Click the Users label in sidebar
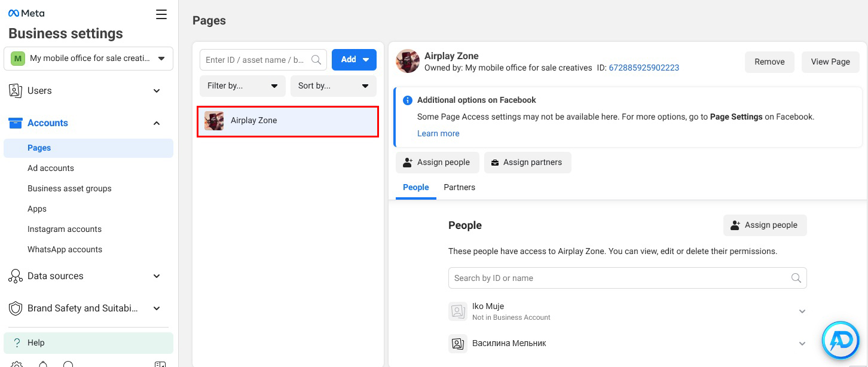 click(39, 91)
